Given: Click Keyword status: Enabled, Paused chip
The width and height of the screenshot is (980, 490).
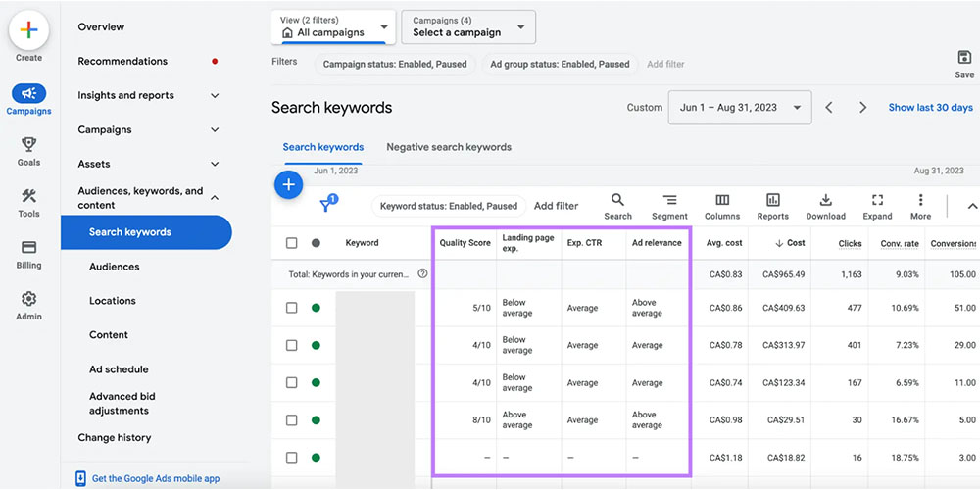Looking at the screenshot, I should 449,206.
